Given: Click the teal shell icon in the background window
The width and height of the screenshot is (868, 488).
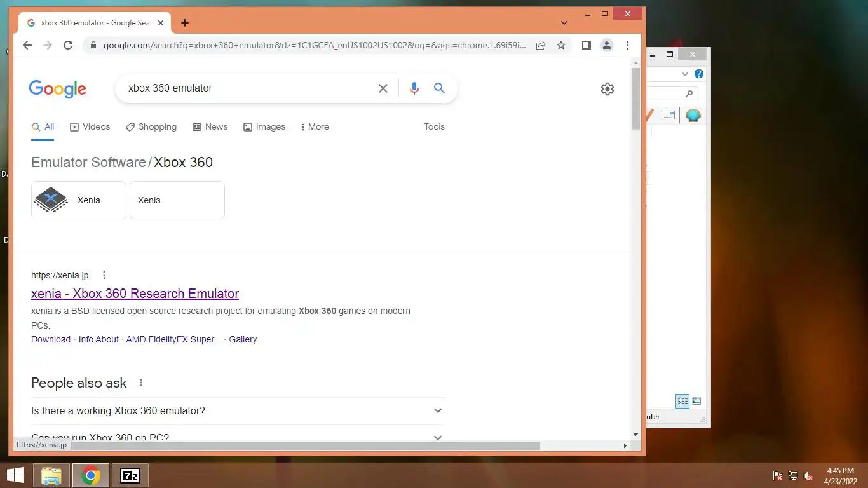Looking at the screenshot, I should pyautogui.click(x=693, y=116).
